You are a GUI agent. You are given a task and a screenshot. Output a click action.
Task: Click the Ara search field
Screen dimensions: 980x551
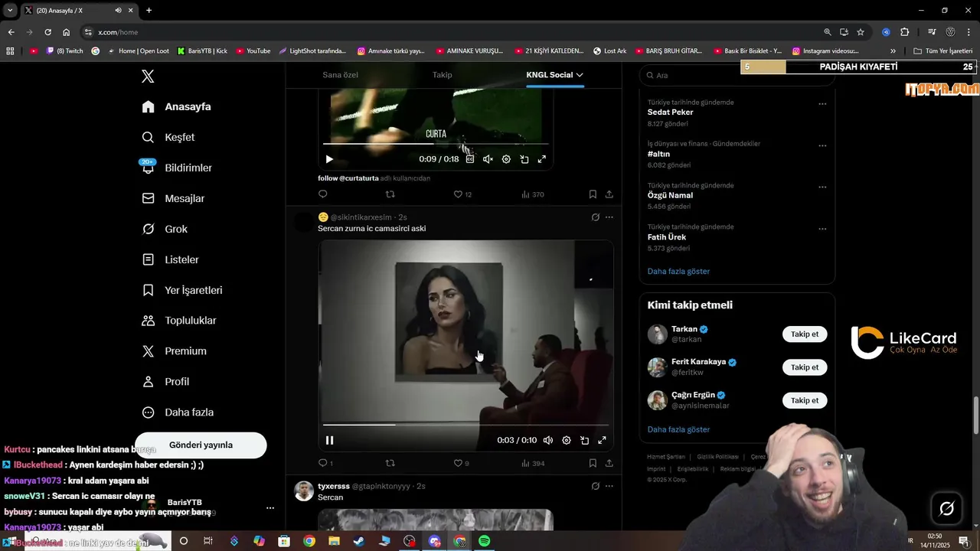737,75
